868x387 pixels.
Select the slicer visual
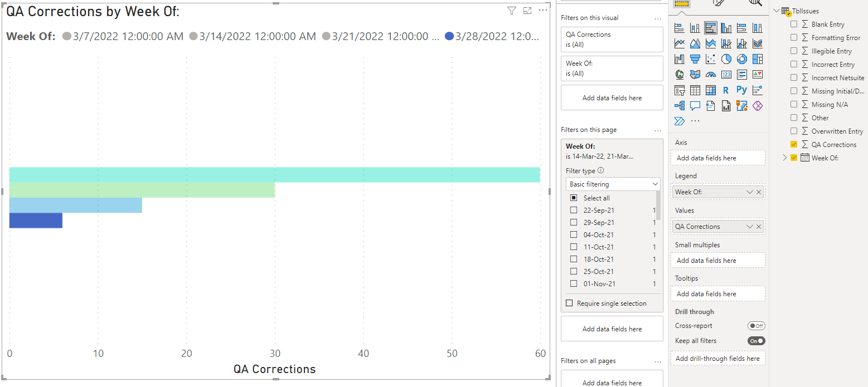(680, 90)
